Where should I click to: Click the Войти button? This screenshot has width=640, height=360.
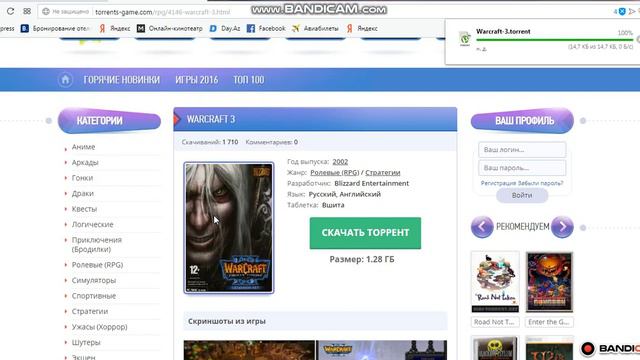click(522, 196)
